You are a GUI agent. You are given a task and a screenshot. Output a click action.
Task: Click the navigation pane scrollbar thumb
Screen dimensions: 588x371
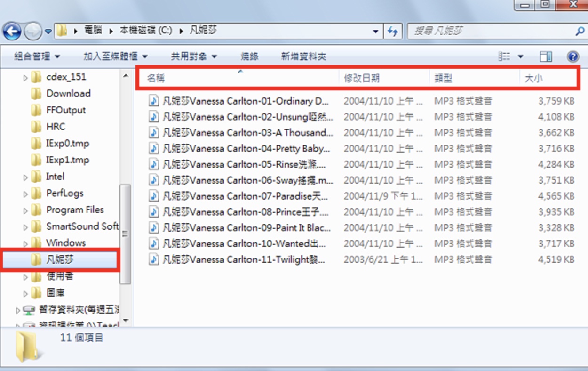tap(126, 234)
